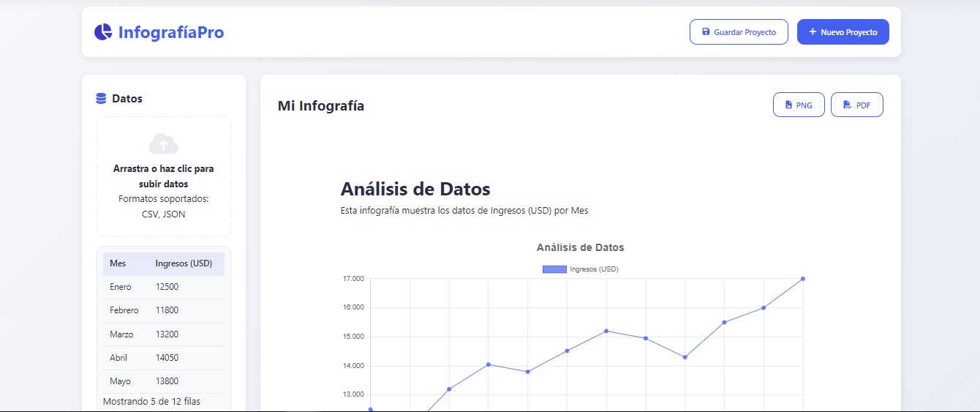Toggle the Ingresos (USD) legend swatch

tap(554, 269)
